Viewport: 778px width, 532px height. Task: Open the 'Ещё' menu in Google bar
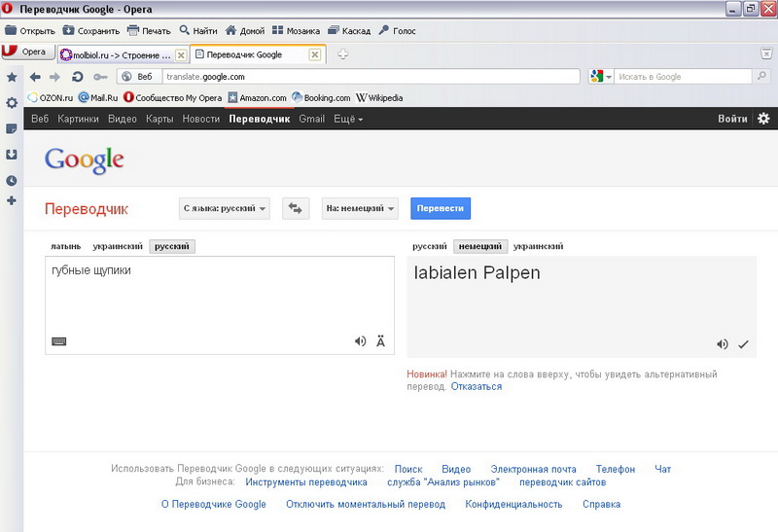click(348, 119)
